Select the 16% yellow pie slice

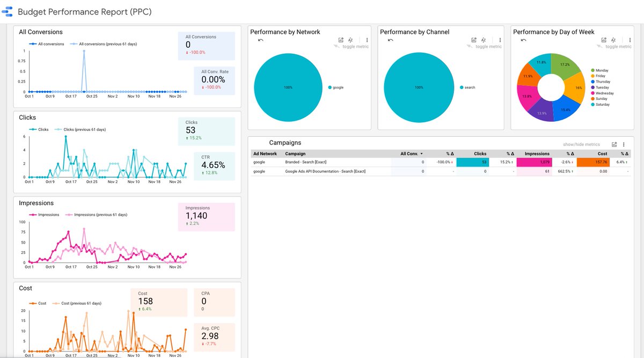(576, 87)
